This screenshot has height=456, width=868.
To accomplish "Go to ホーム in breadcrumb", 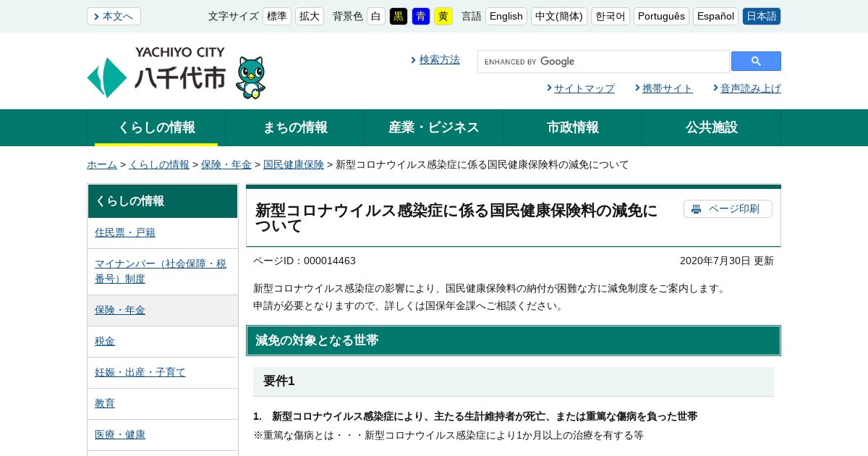I will click(x=102, y=164).
